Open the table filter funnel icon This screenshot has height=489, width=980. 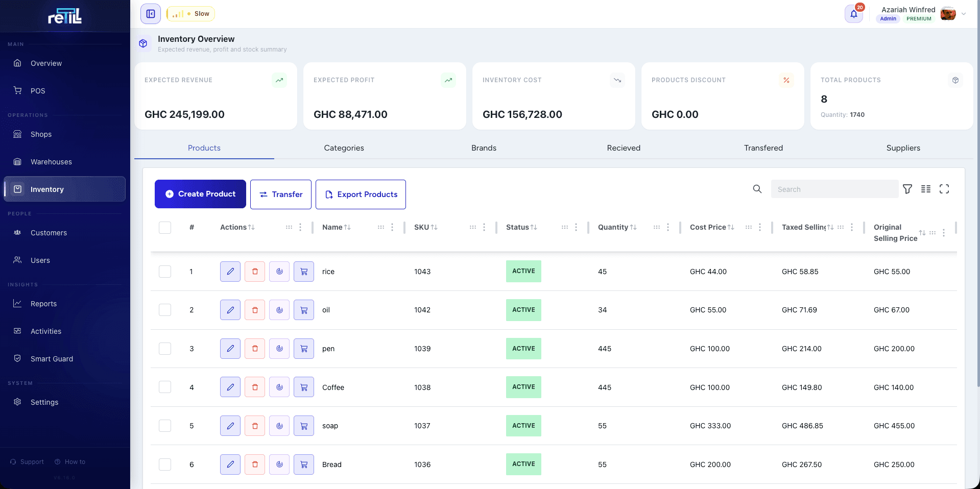click(907, 189)
